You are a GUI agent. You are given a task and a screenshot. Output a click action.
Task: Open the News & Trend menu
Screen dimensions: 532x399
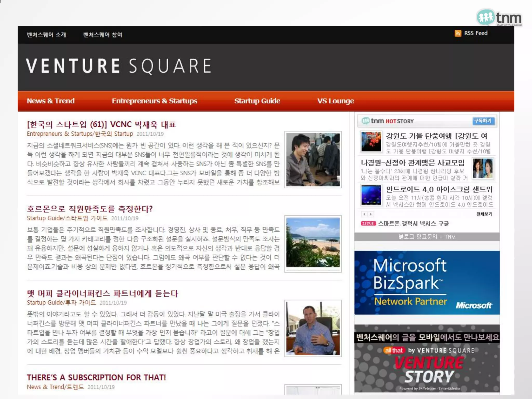(51, 101)
